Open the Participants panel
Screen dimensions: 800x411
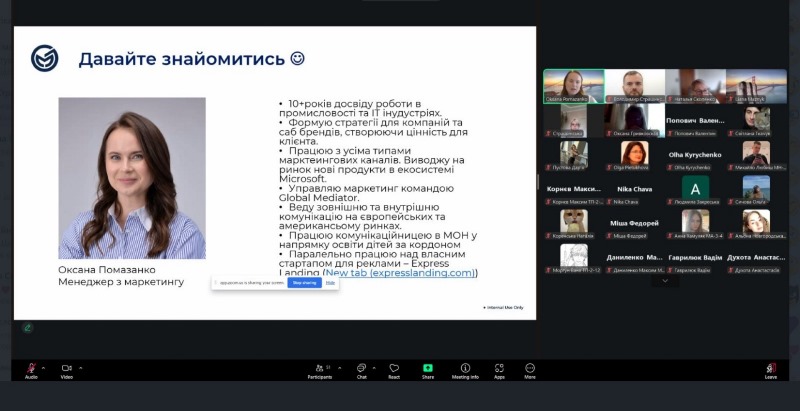(x=320, y=371)
